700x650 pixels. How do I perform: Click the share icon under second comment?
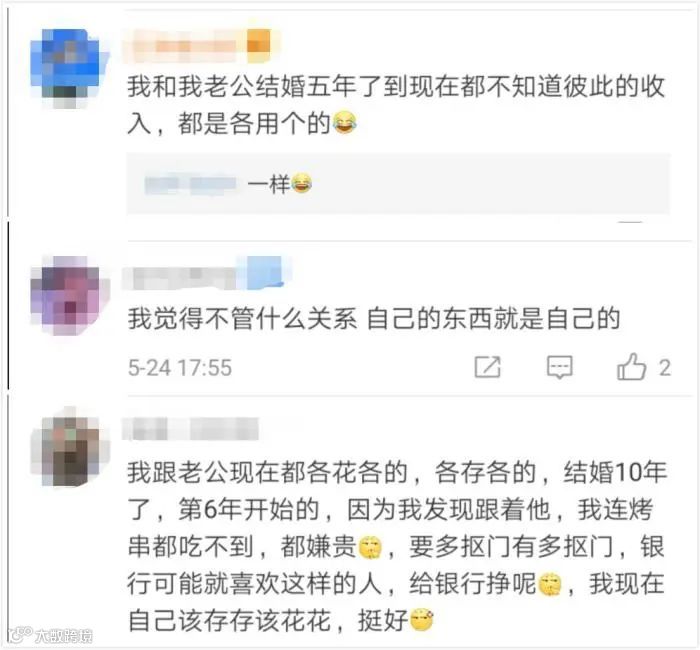click(487, 367)
